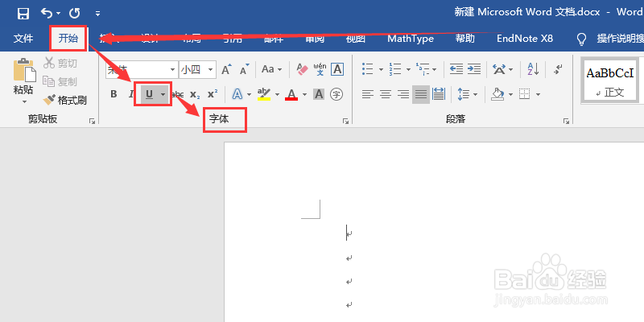This screenshot has width=644, height=322.
Task: Open the 文件 tab
Action: tap(23, 39)
